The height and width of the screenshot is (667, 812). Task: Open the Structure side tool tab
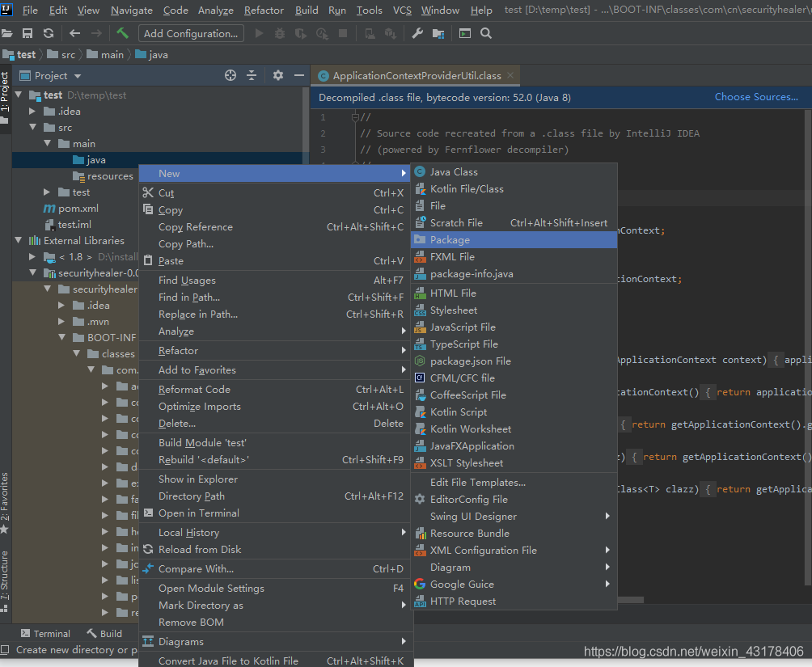coord(5,581)
